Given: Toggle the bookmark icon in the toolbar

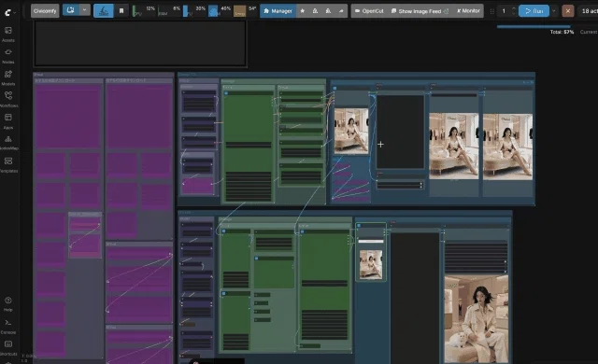Looking at the screenshot, I should [121, 10].
